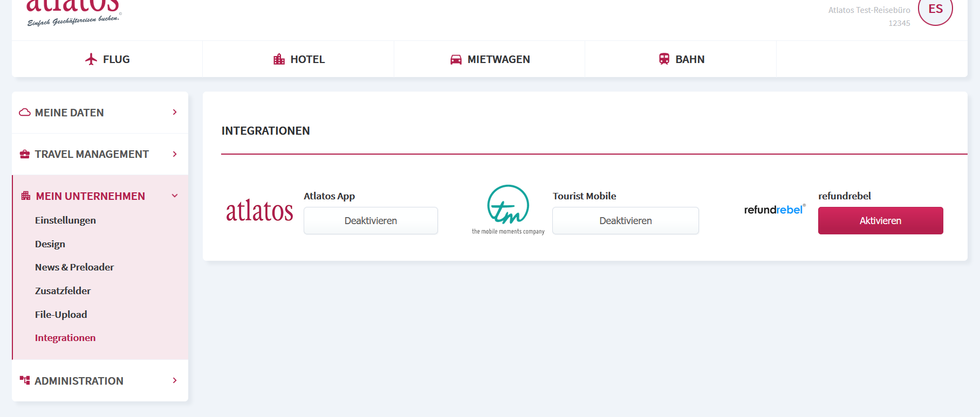Click the cloud icon beside MEINE DATEN
This screenshot has height=417, width=980.
click(x=25, y=113)
